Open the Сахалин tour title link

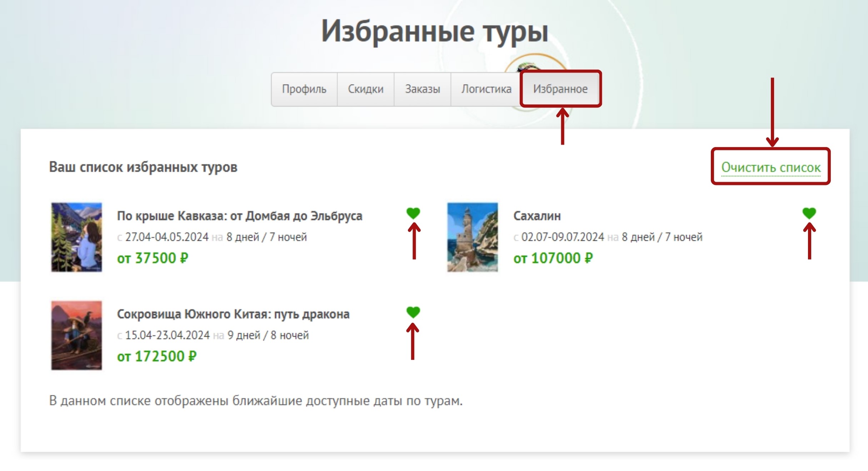coord(537,216)
